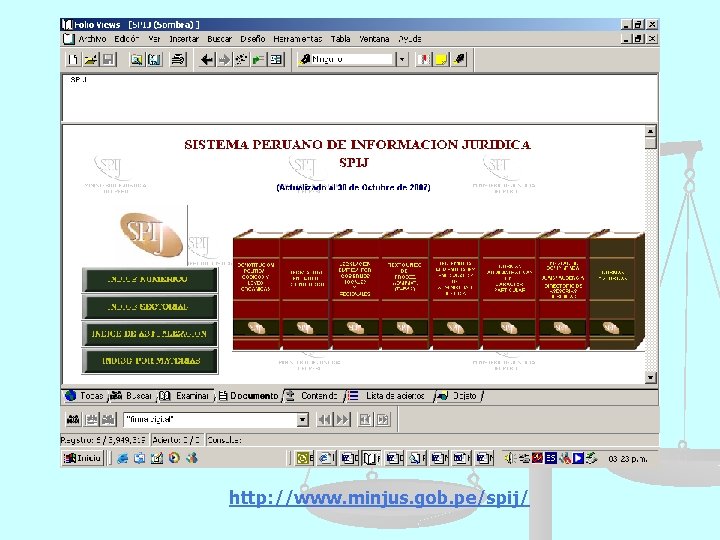Click the document scrollbar up arrow
The height and width of the screenshot is (540, 720).
click(650, 131)
